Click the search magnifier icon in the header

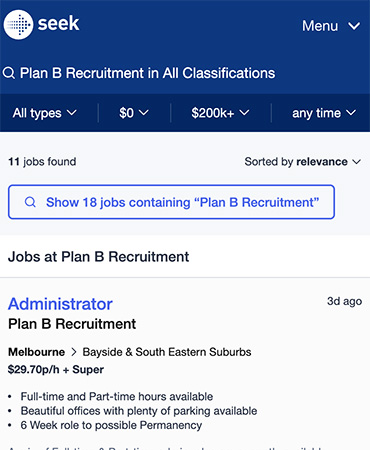point(9,73)
